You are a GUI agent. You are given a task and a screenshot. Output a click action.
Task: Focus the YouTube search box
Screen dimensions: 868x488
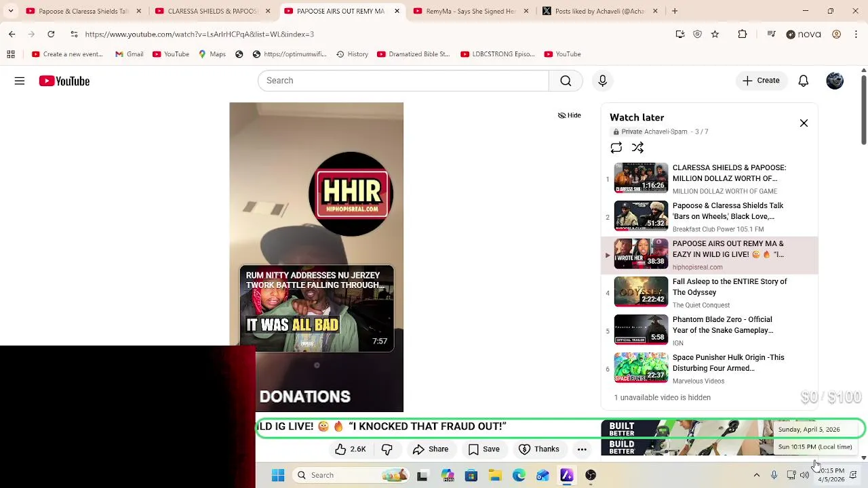403,81
